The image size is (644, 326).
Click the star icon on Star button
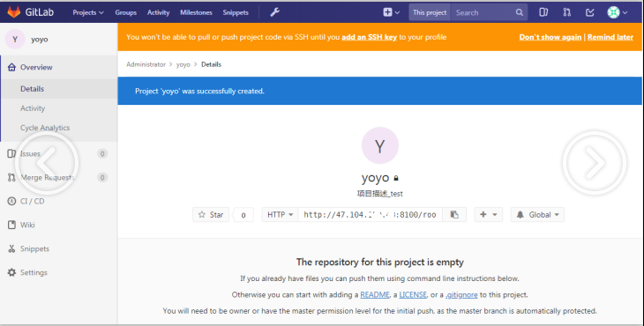[x=202, y=214]
